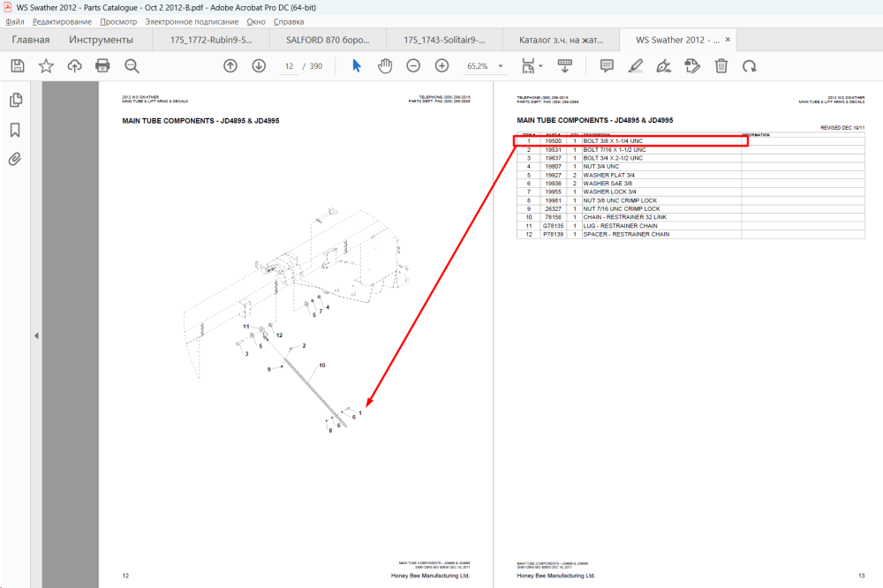The height and width of the screenshot is (588, 883).
Task: Go to previous page arrow
Action: click(x=230, y=66)
